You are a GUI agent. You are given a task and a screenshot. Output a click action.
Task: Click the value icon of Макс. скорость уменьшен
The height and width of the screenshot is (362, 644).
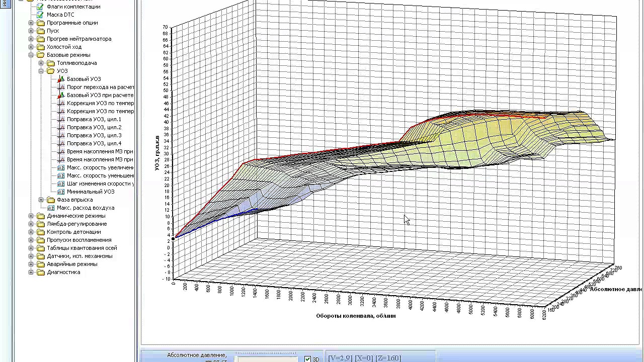(61, 175)
